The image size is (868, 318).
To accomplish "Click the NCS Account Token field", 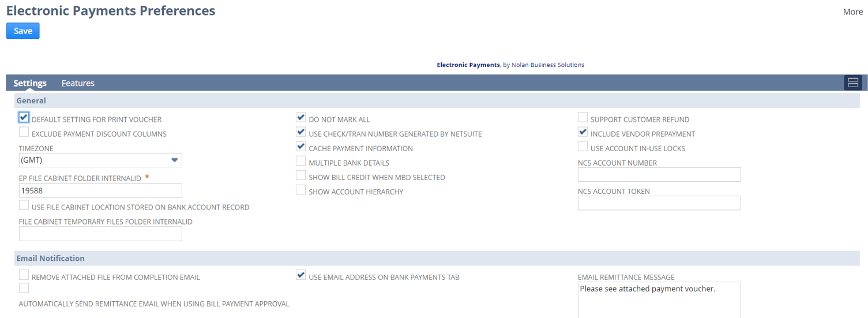I will [659, 203].
